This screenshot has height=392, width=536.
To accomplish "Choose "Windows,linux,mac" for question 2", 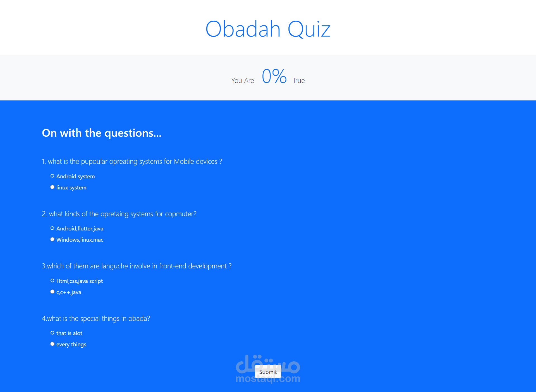I will coord(52,239).
